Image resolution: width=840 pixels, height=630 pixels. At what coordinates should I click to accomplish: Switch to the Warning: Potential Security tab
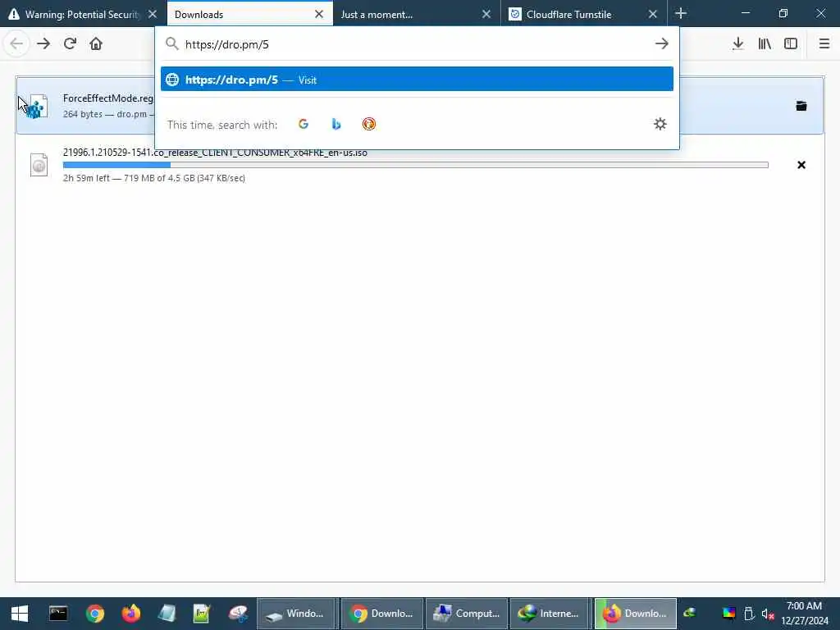coord(82,15)
